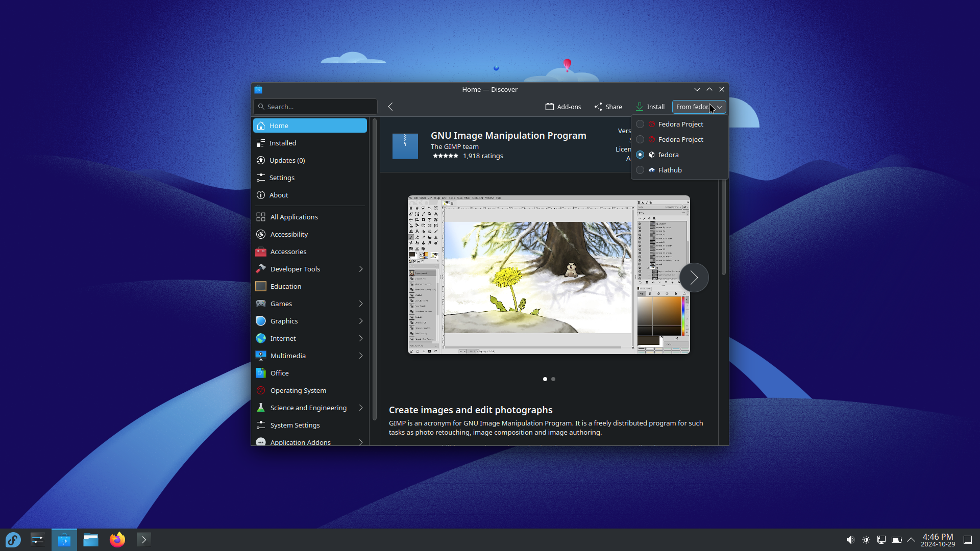980x551 pixels.
Task: Click the Updates (0) icon
Action: click(x=261, y=160)
